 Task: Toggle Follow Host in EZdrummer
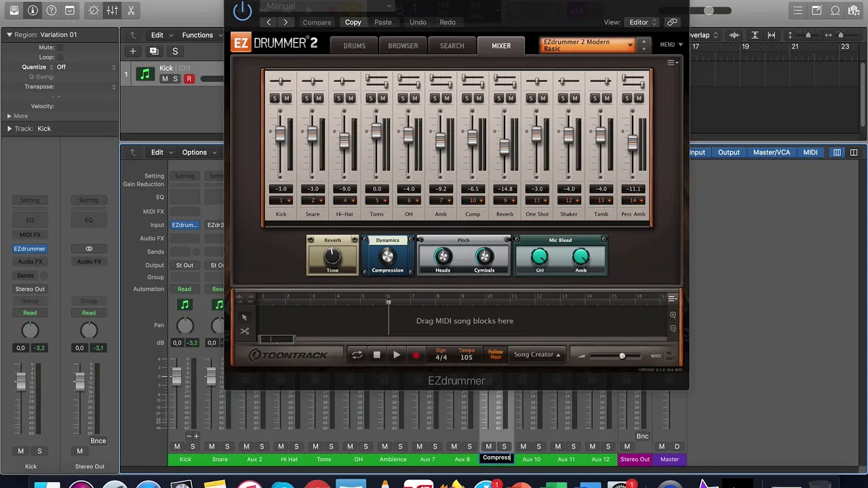(495, 354)
